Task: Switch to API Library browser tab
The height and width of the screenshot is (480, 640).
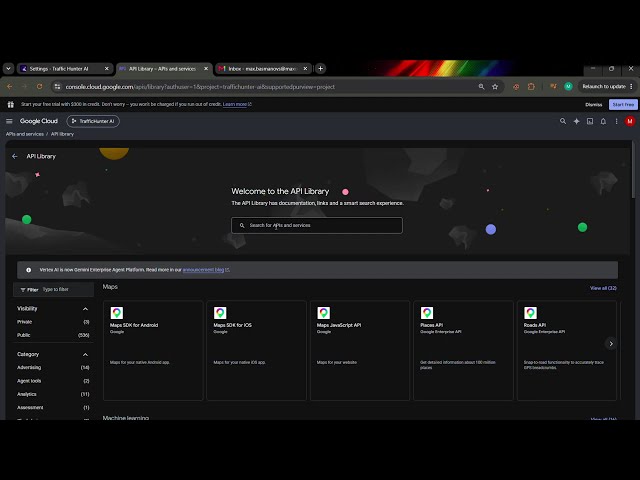Action: click(x=164, y=69)
